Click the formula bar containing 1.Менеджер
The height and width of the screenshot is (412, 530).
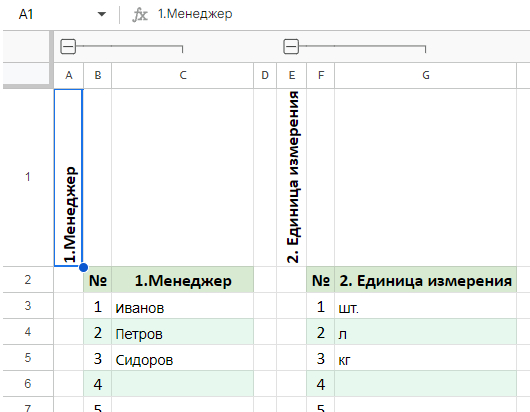pyautogui.click(x=341, y=14)
